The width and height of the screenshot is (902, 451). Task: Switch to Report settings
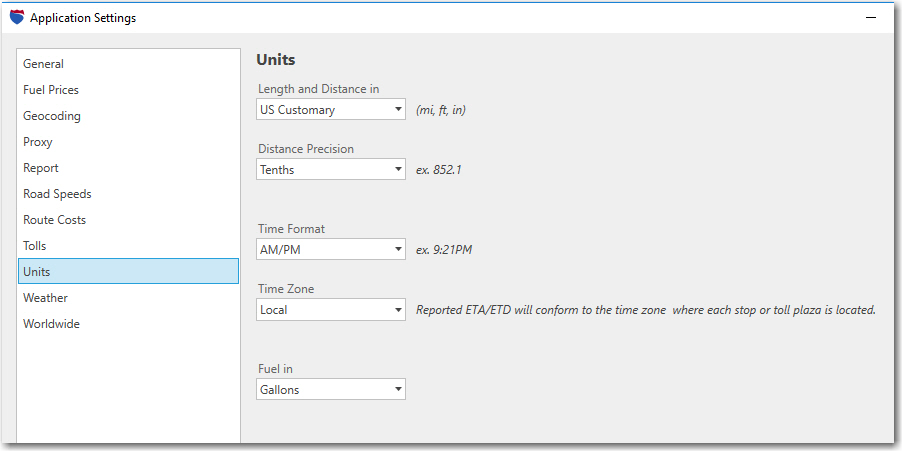coord(41,168)
